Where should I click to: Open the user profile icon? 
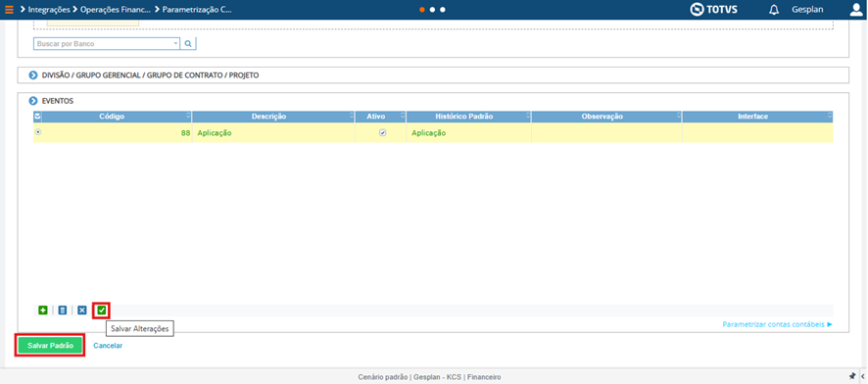coord(856,10)
